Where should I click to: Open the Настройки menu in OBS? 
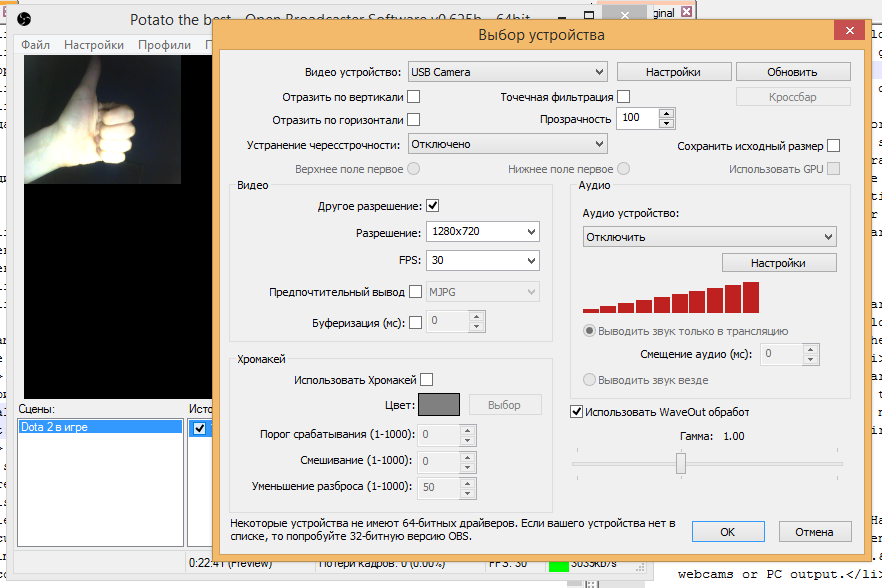tap(94, 45)
